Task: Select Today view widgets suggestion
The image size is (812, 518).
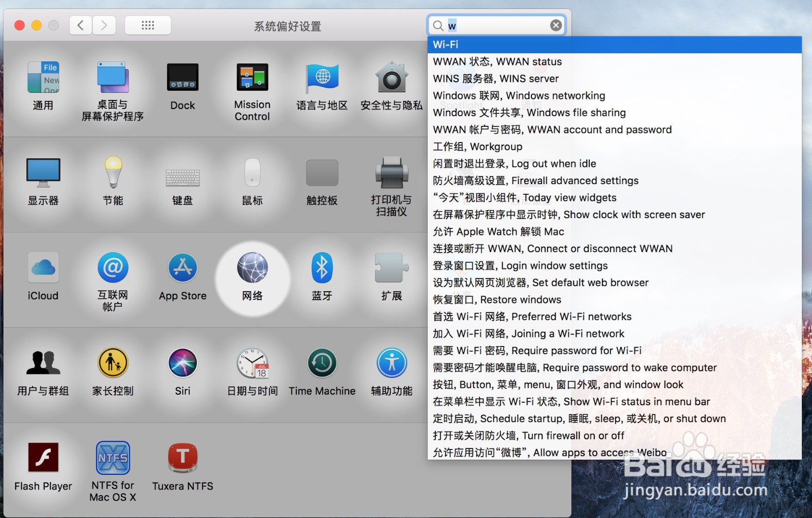Action: [x=615, y=197]
